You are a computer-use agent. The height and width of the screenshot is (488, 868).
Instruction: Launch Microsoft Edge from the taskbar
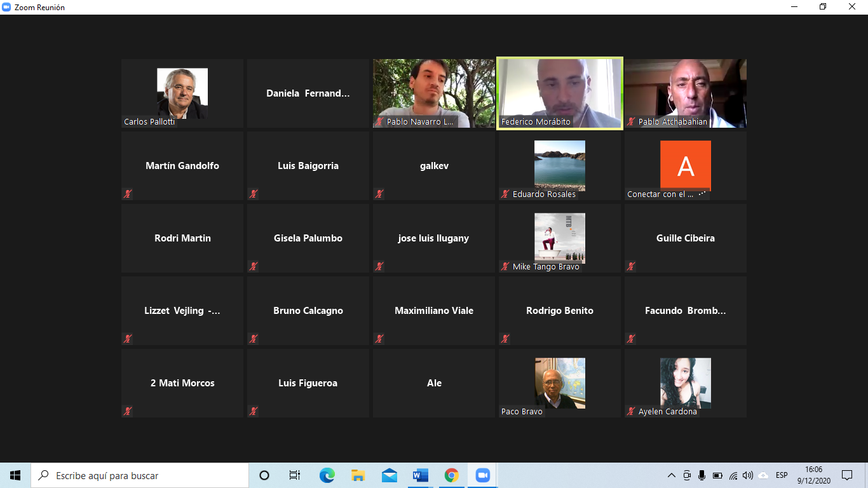(x=327, y=475)
